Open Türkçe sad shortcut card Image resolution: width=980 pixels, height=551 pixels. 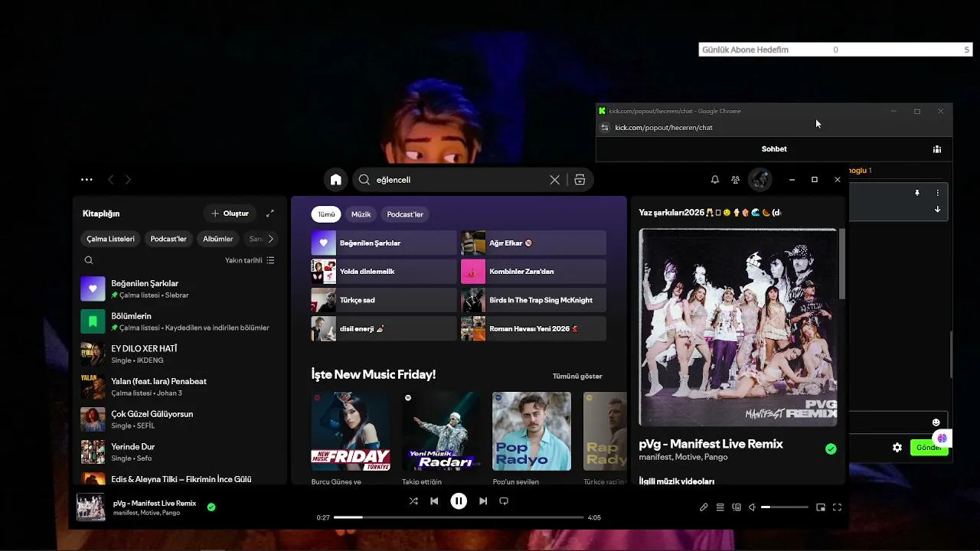(384, 300)
